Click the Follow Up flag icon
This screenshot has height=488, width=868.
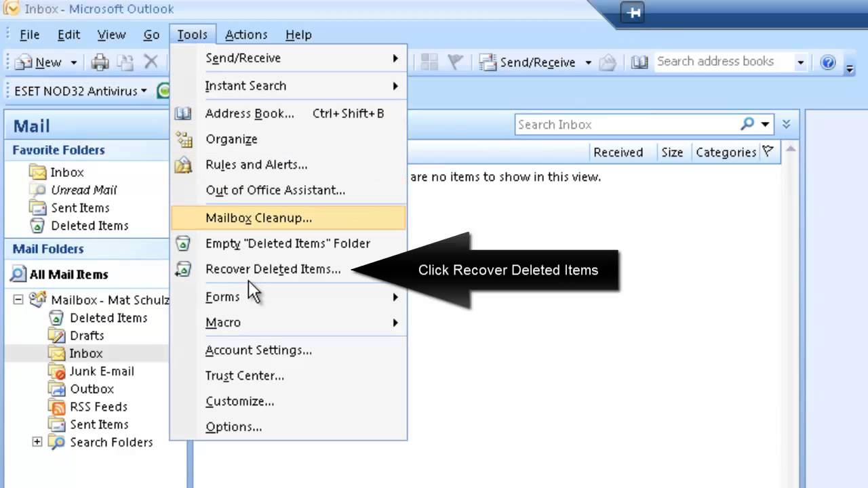click(x=456, y=62)
